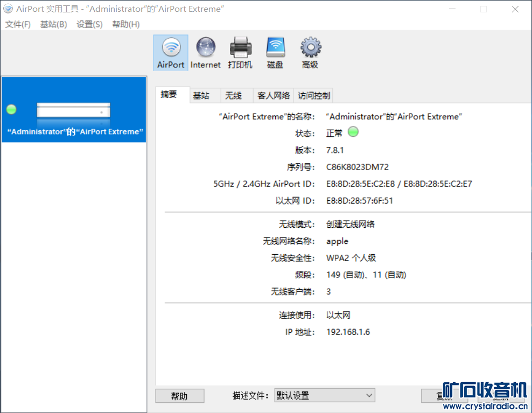Click the WPA2 个人级 security value
Screen dimensions: 532x413
(351, 258)
